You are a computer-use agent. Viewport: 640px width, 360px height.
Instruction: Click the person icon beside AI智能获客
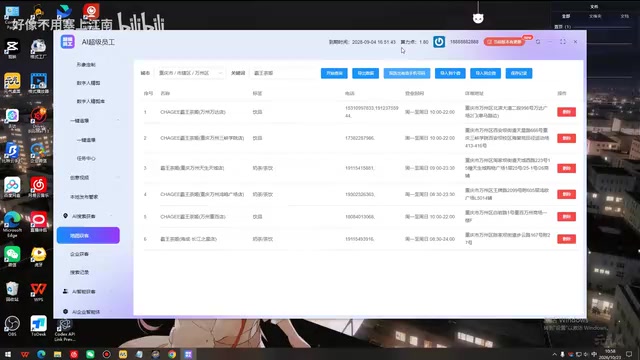point(65,291)
